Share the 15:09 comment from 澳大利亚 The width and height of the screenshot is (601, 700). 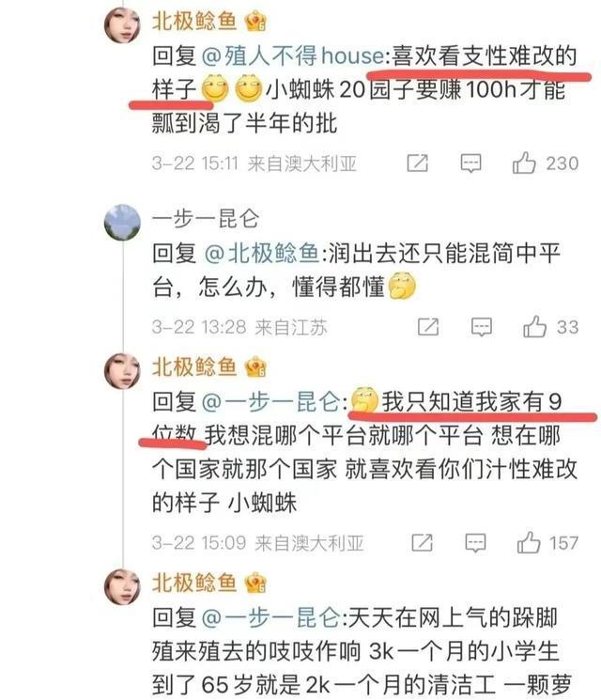coord(422,543)
